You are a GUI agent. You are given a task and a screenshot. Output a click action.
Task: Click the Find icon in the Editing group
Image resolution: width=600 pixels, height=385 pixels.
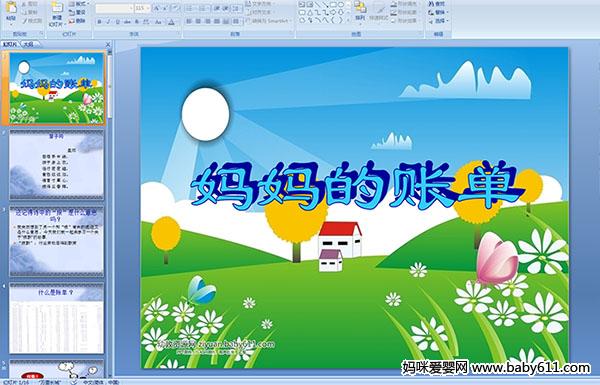pyautogui.click(x=437, y=4)
